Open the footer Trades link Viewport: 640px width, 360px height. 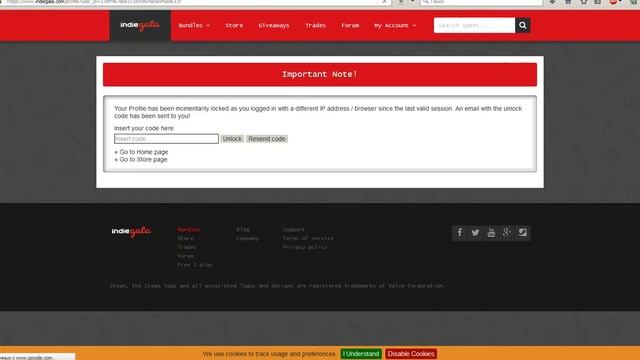[187, 247]
